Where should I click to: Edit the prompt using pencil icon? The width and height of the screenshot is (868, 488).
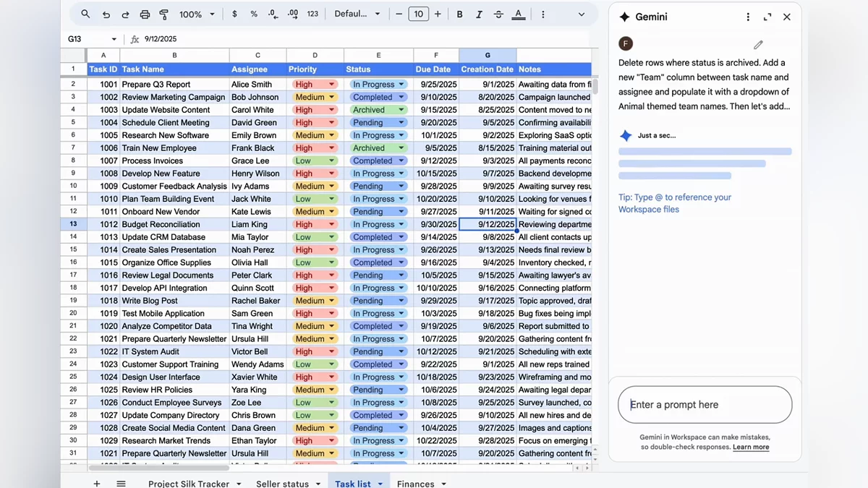(758, 45)
